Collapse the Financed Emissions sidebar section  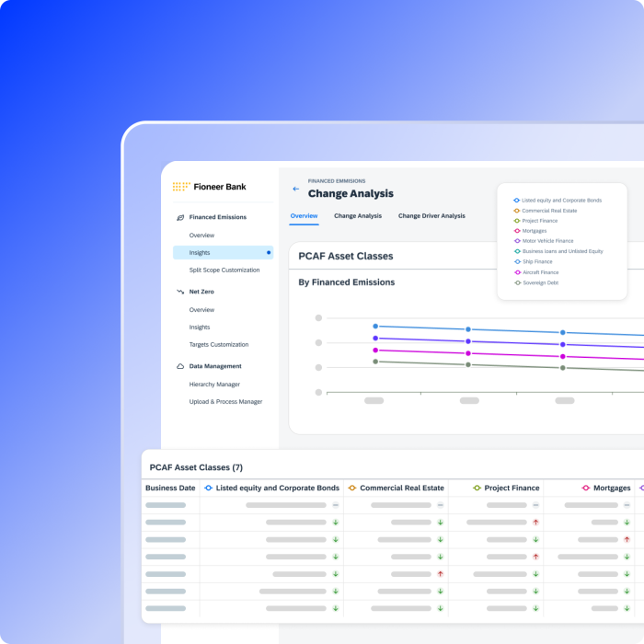click(x=217, y=217)
